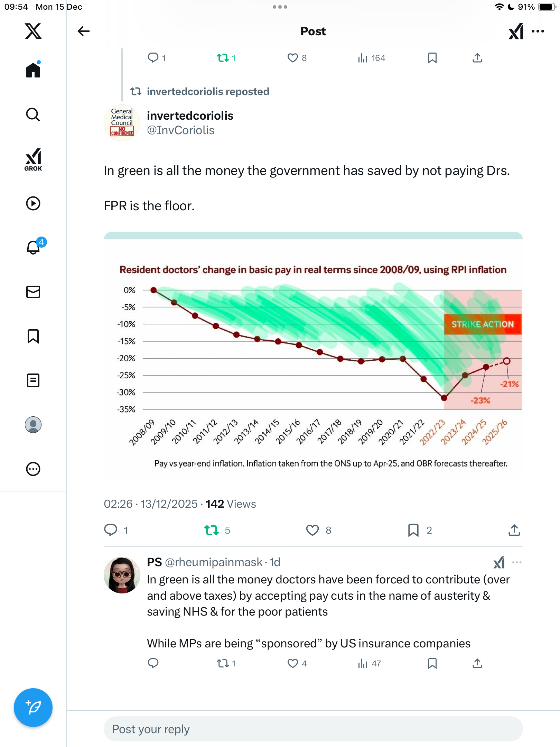The image size is (560, 747).
Task: Open Grok from the sidebar
Action: click(x=33, y=159)
